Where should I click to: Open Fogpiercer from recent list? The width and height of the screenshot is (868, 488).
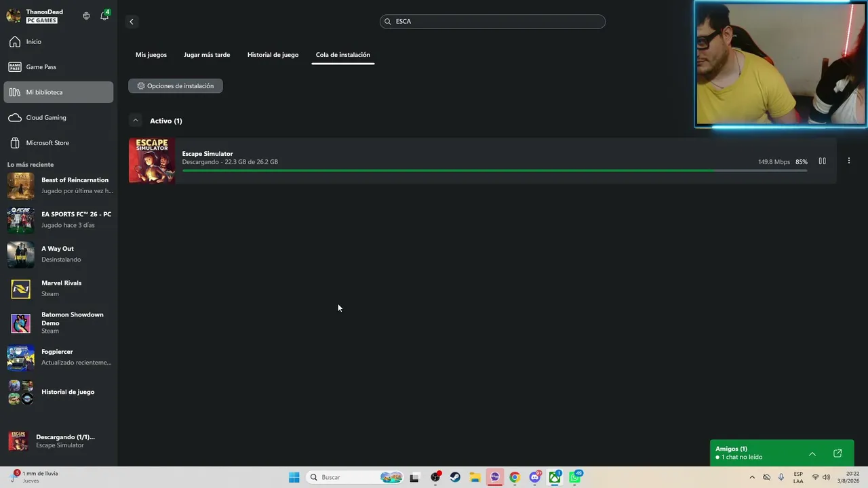tap(58, 357)
